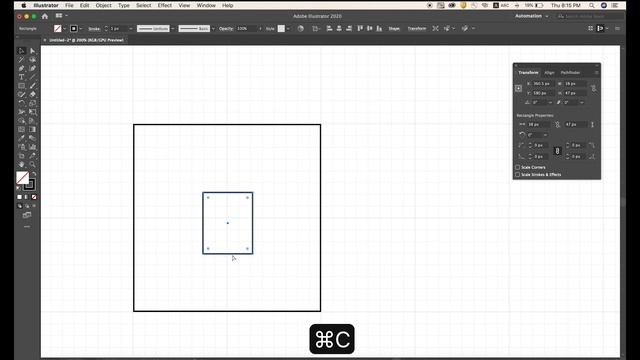
Task: Open the rotate angle dropdown in Transform
Action: coord(550,102)
